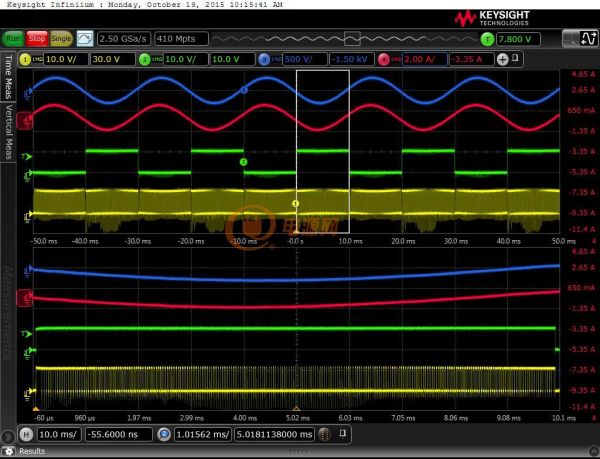Expand the double-chevron panel at bottom left
The image size is (600, 459).
[x=8, y=436]
